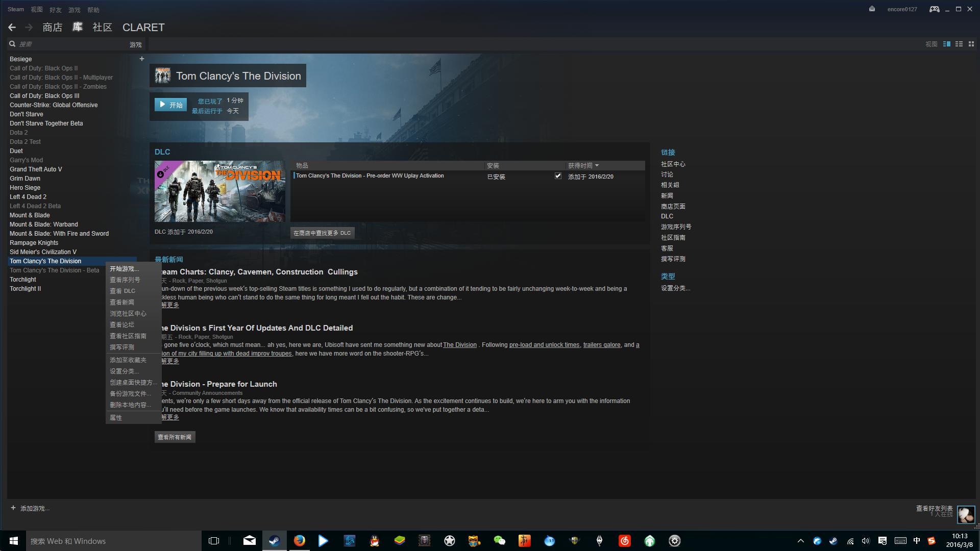Click the encore0127 account name
The height and width of the screenshot is (551, 980).
tap(902, 9)
